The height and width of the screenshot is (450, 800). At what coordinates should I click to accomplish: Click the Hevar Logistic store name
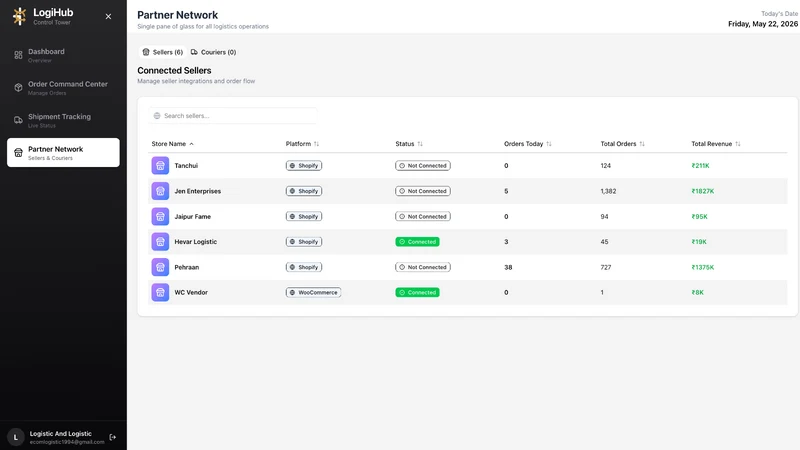196,242
